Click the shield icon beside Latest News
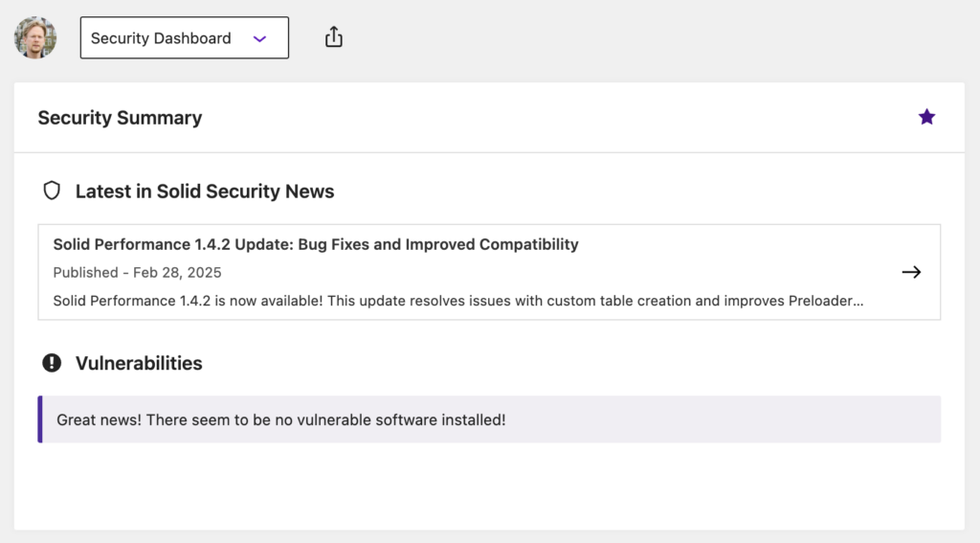Screen dimensions: 980x543 click(52, 191)
